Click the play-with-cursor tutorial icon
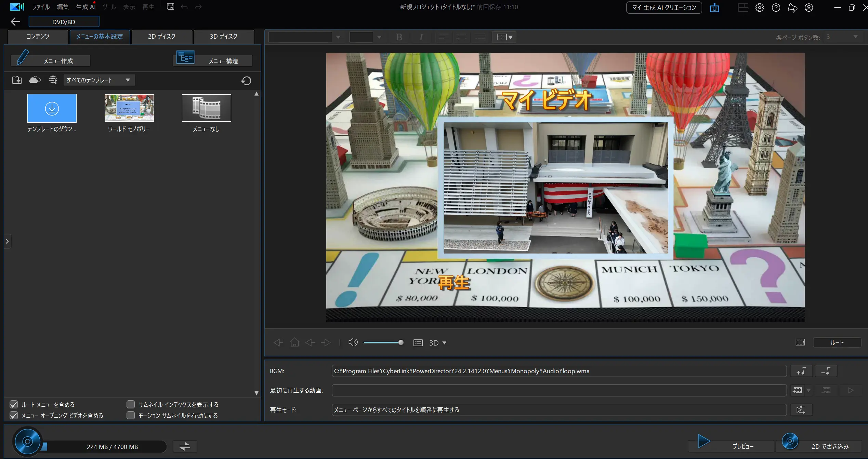 (792, 8)
